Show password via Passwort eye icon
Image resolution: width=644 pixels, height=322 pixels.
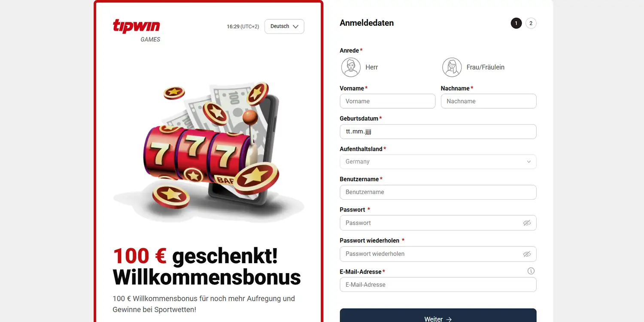click(x=527, y=223)
